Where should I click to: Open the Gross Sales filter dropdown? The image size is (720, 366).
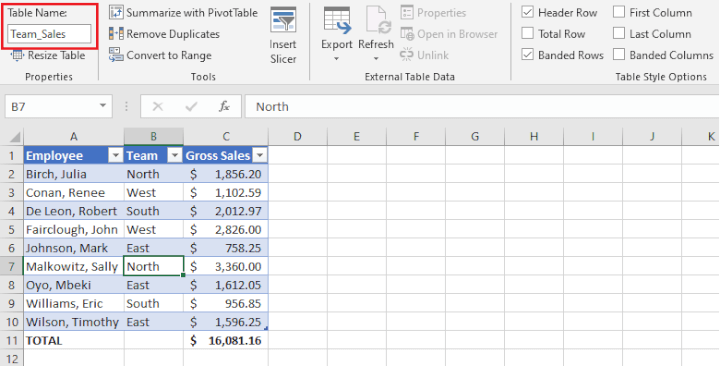pos(260,156)
